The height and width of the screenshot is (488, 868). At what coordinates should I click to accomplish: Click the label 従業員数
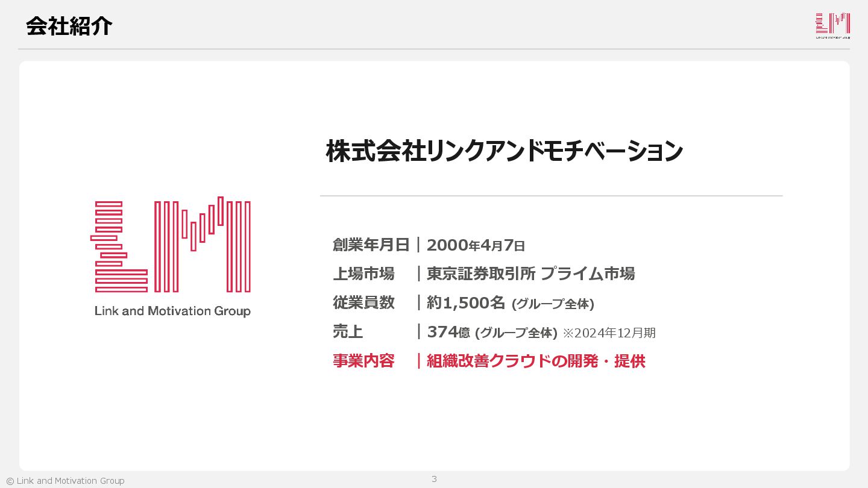pos(363,302)
